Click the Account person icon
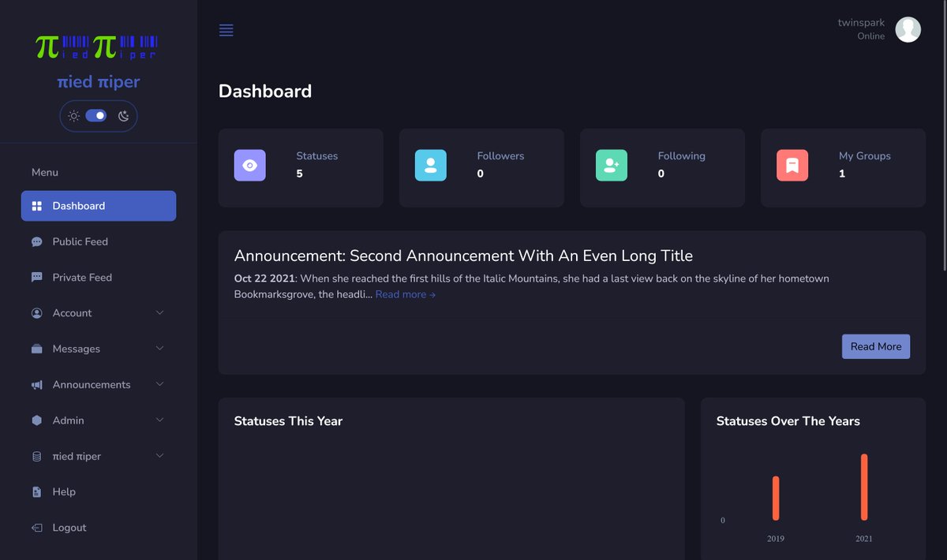This screenshot has width=947, height=560. [x=36, y=313]
